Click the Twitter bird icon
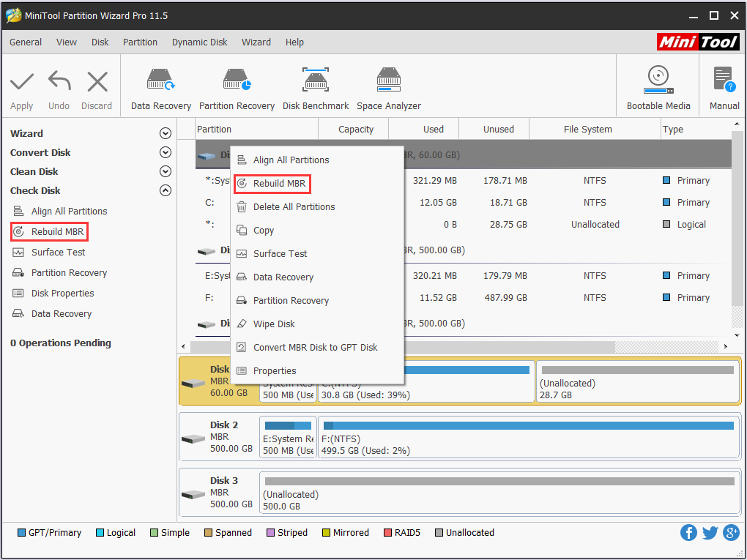Image resolution: width=747 pixels, height=560 pixels. (x=710, y=532)
